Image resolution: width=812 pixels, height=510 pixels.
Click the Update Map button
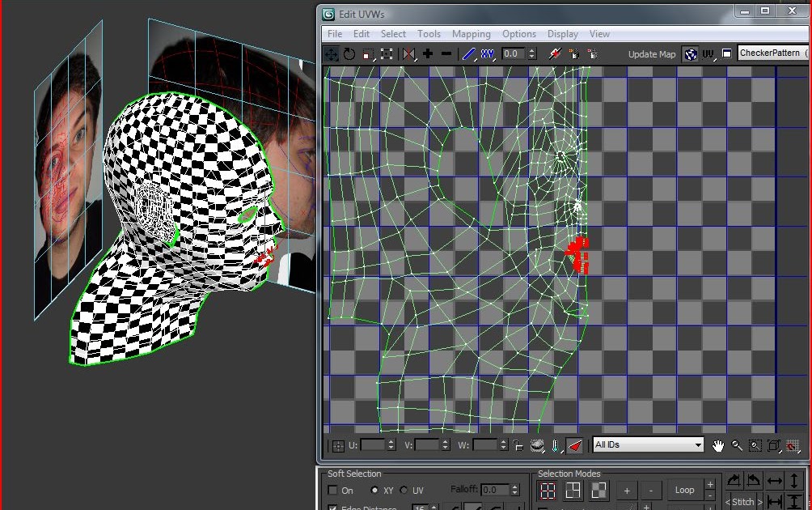pos(652,54)
